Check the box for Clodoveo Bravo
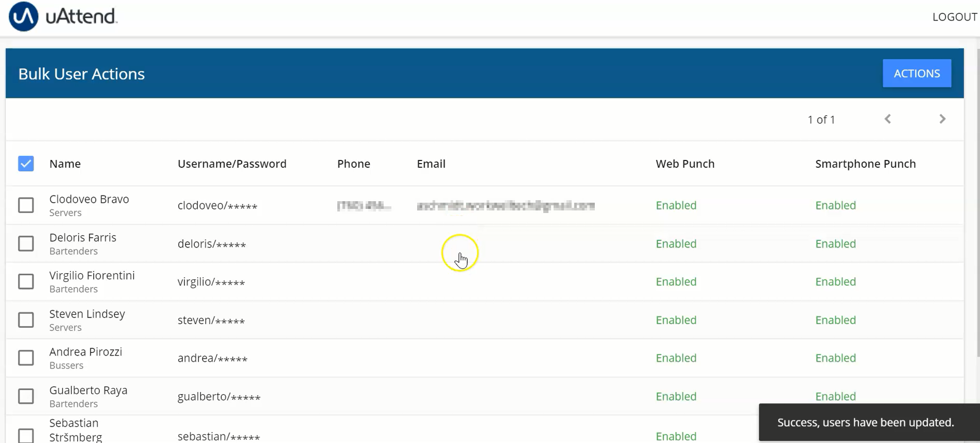980x443 pixels. (x=26, y=205)
